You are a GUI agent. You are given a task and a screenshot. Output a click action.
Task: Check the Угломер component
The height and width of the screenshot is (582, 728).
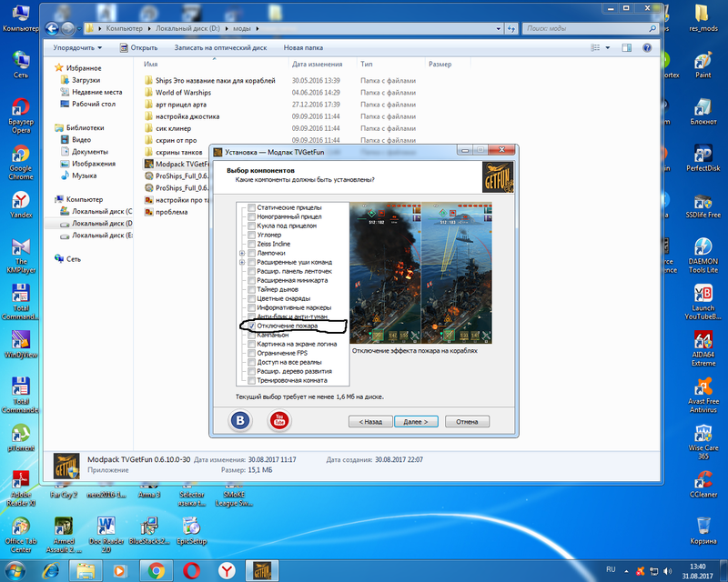[x=251, y=235]
